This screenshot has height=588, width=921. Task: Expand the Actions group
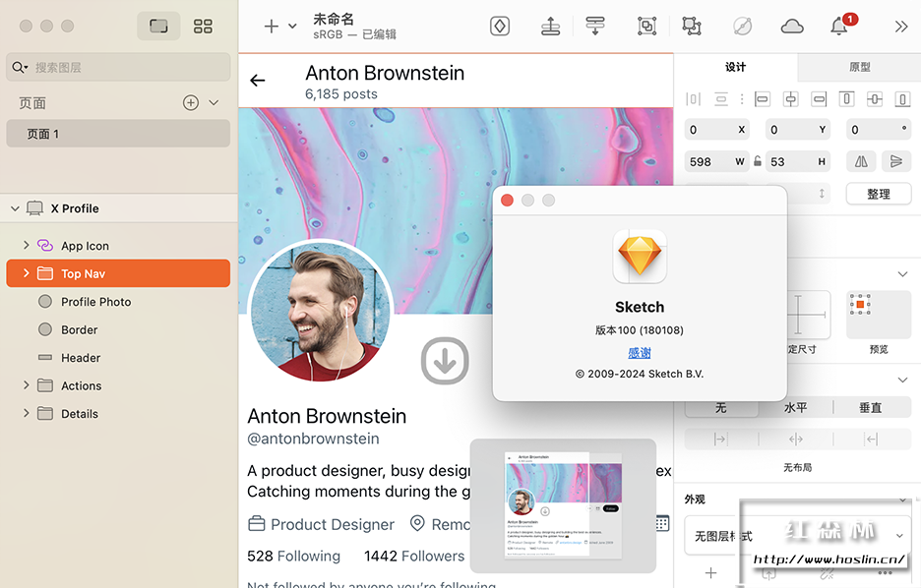(26, 385)
